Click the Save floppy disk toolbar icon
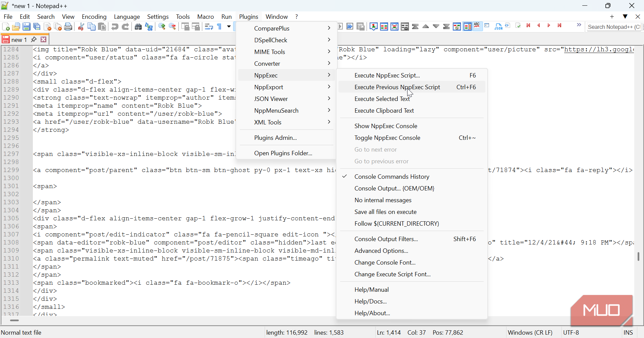 pyautogui.click(x=26, y=27)
